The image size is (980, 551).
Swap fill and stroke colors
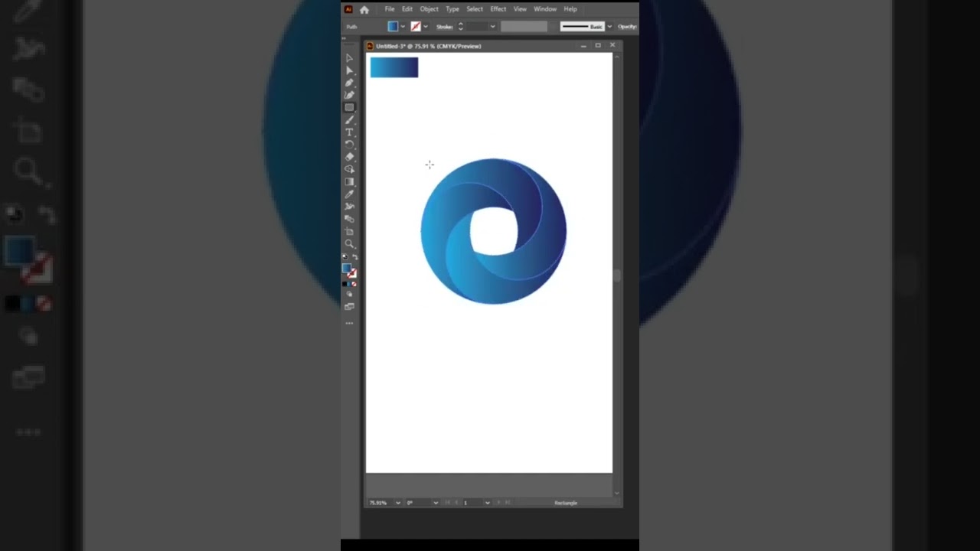(354, 256)
